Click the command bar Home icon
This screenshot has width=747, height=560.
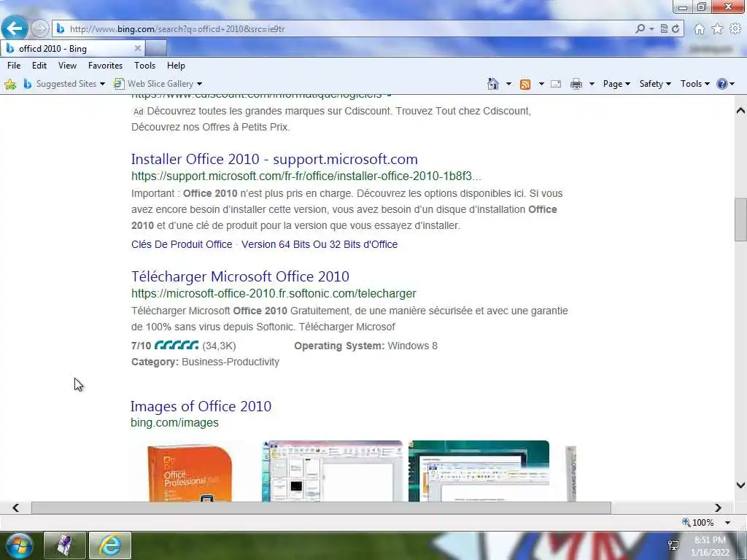tap(493, 84)
